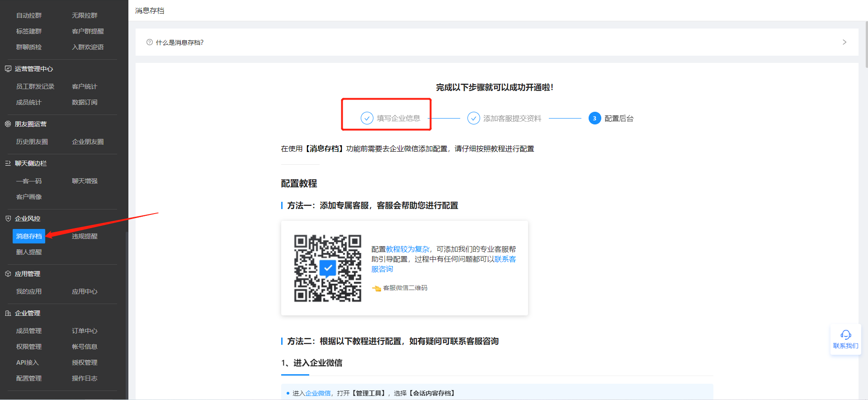This screenshot has height=400, width=868.
Task: Click the 什么是消息存档? text
Action: coord(179,43)
